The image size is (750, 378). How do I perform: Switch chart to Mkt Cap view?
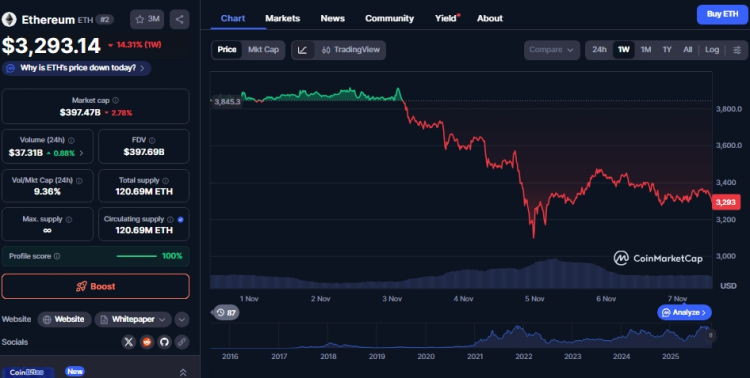tap(263, 50)
